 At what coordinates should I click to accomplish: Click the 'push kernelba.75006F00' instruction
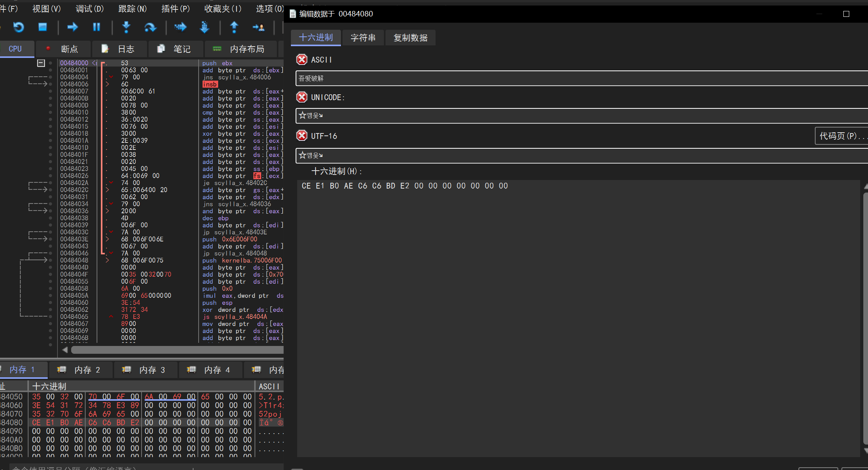[x=242, y=260]
